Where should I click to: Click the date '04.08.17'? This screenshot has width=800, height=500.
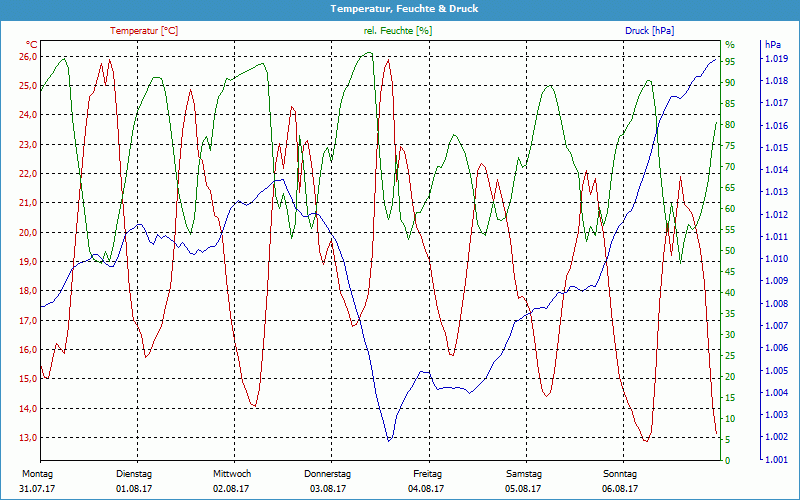click(426, 489)
